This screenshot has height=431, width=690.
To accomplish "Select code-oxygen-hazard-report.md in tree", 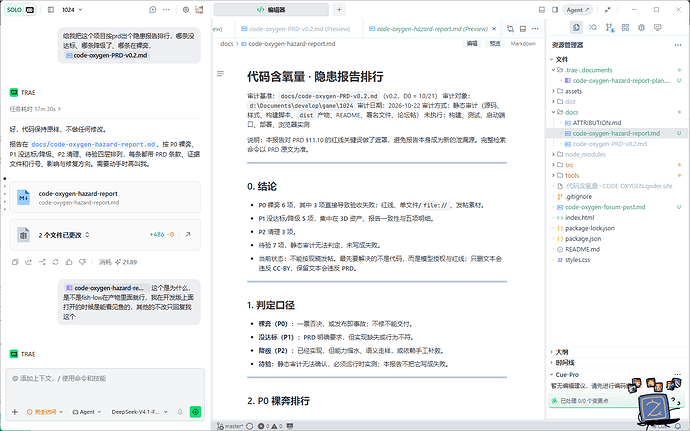I will pyautogui.click(x=616, y=133).
